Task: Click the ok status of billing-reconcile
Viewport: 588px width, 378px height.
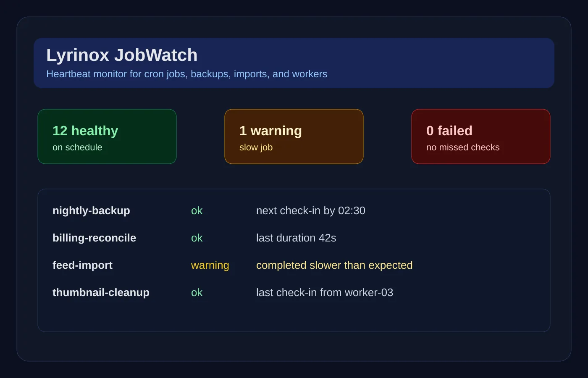Action: click(x=197, y=238)
